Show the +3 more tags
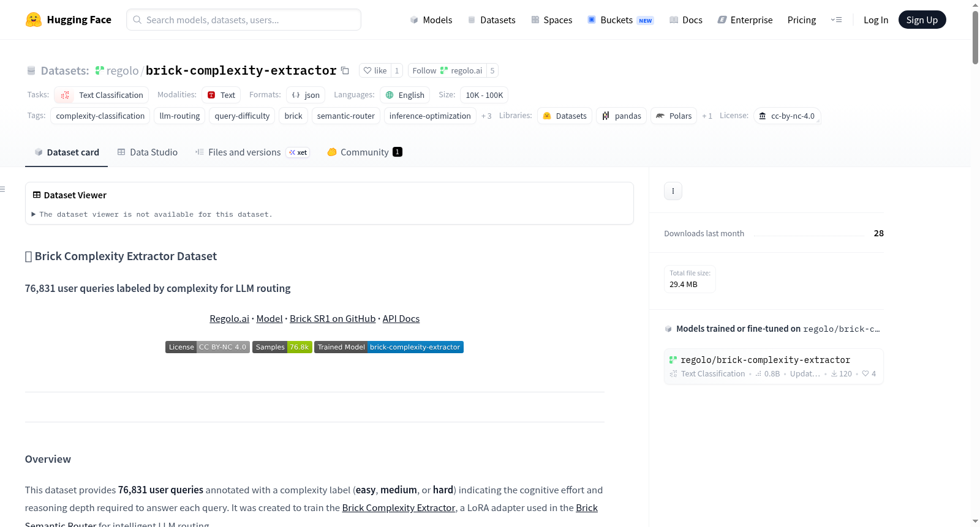 point(486,116)
